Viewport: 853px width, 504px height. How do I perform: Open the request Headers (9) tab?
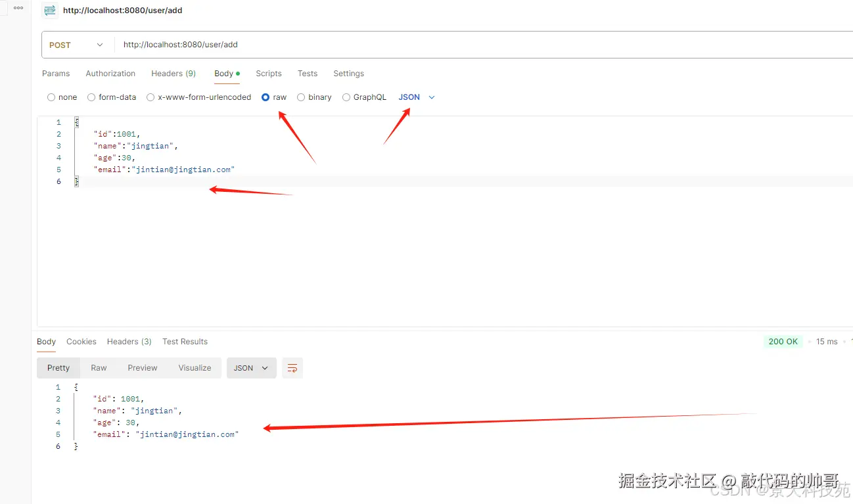click(173, 74)
